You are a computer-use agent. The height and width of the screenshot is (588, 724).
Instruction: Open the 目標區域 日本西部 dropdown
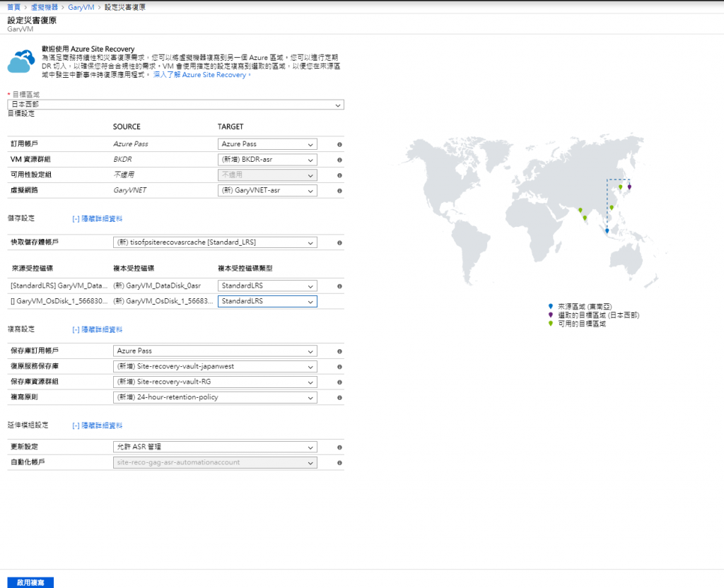(x=175, y=105)
